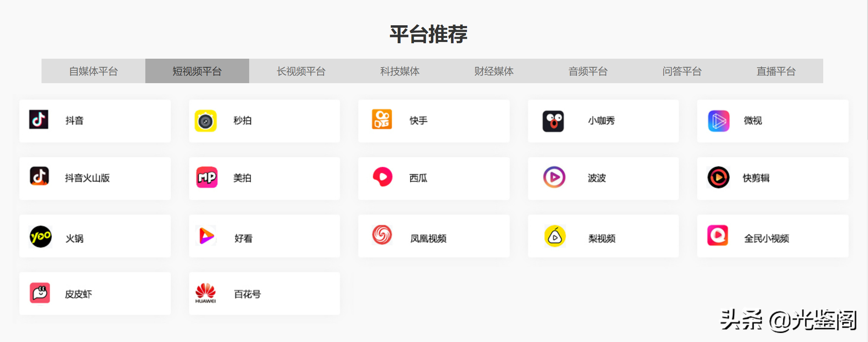Switch to the 自媒体平台 tab
The image size is (868, 342).
[x=93, y=71]
